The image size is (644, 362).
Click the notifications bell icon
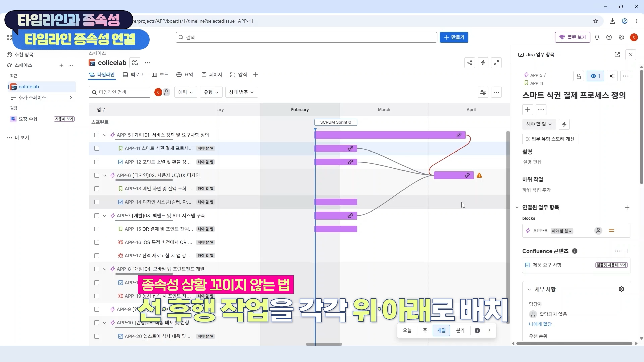click(597, 37)
